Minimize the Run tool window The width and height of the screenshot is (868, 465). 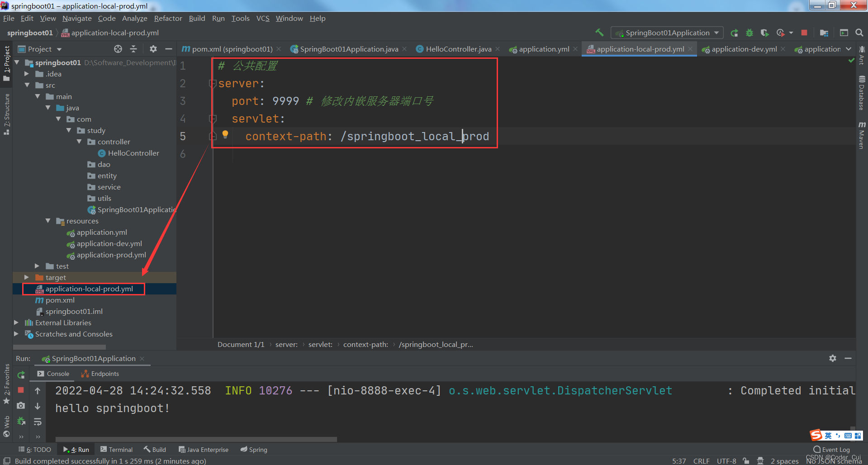click(x=848, y=358)
